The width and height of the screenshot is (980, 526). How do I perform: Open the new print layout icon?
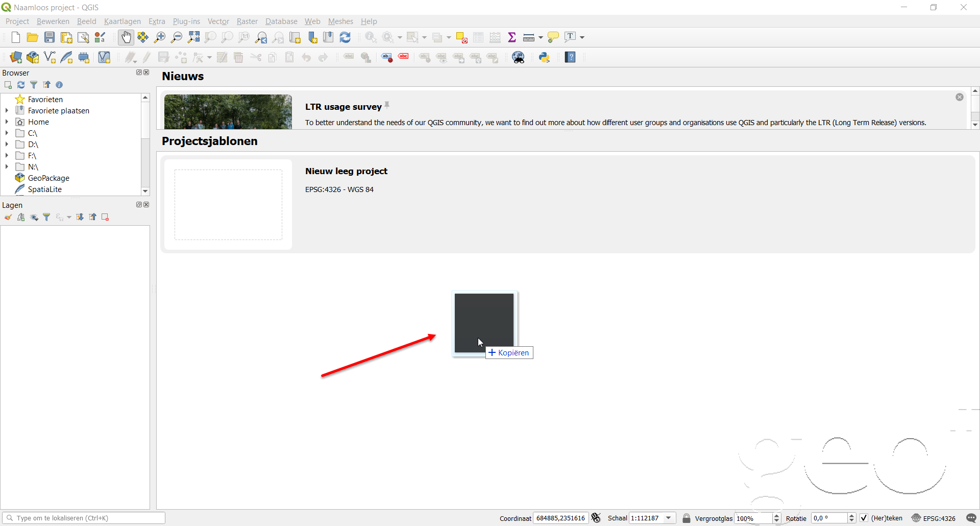point(66,37)
